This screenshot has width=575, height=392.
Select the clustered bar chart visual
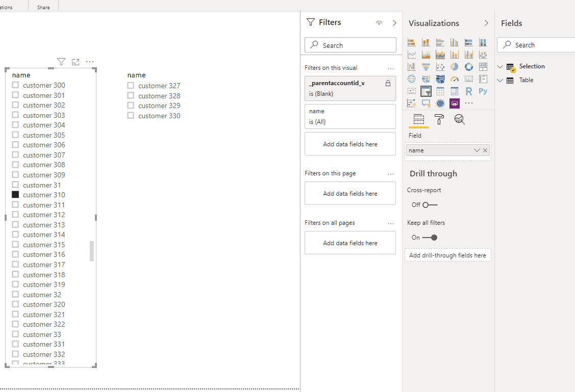tap(440, 42)
